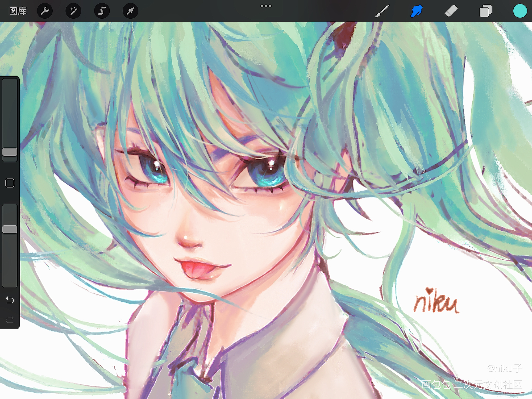
Task: Select the Eraser tool
Action: click(x=451, y=11)
